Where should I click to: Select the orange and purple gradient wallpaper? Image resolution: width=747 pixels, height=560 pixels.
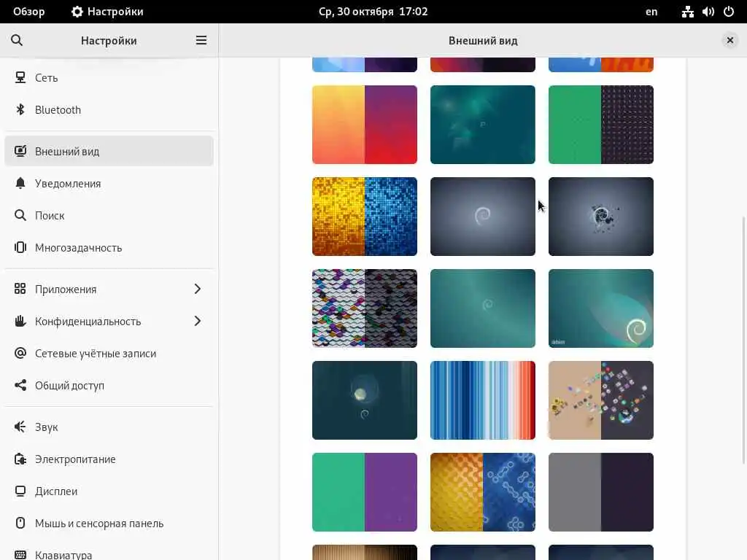click(x=365, y=125)
